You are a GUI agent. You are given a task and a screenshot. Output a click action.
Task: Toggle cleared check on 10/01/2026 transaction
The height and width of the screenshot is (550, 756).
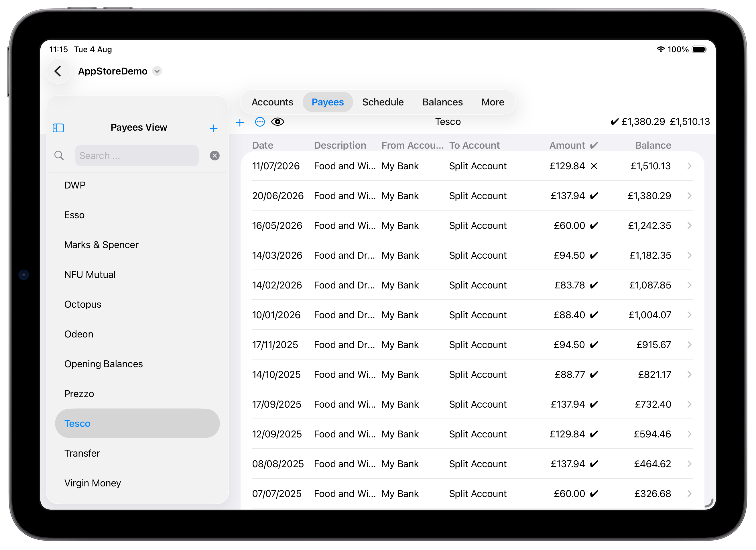click(594, 315)
